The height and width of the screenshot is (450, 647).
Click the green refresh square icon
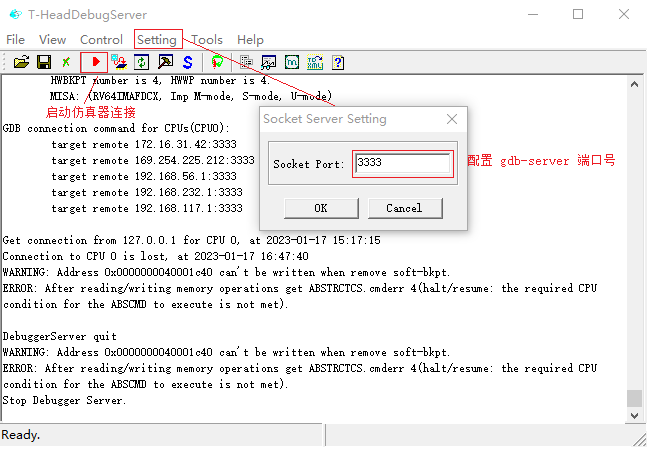click(x=142, y=62)
